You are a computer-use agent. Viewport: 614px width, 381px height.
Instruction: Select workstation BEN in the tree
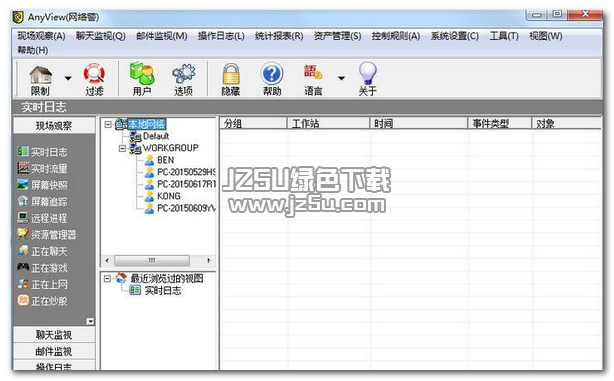coord(166,160)
